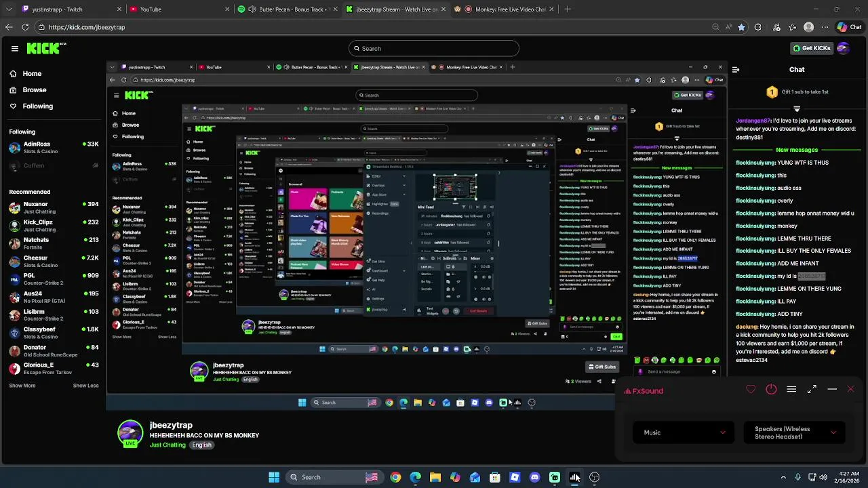Collapse chat using arrow icon beside Chat
868x488 pixels.
(736, 69)
